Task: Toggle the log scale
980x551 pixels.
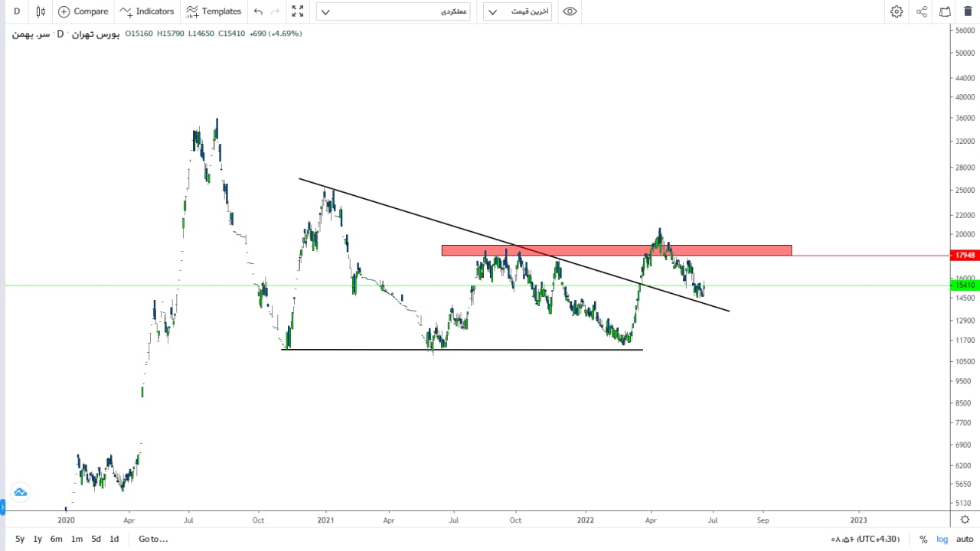Action: (942, 540)
